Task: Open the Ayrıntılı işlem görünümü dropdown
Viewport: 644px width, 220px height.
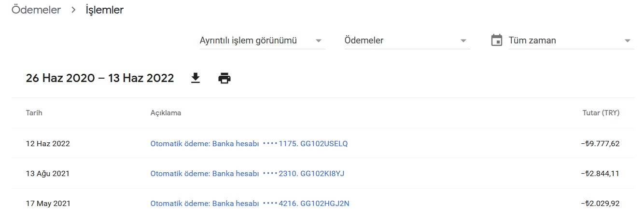Action: pos(263,41)
